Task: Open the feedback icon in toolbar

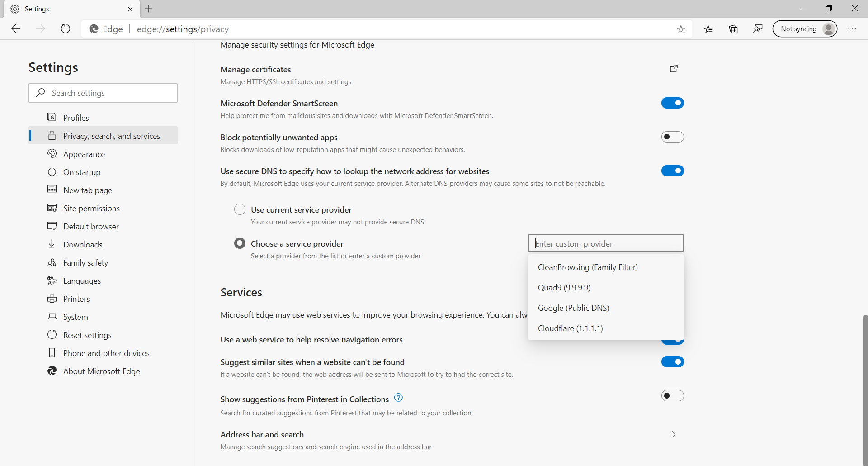Action: pos(758,29)
